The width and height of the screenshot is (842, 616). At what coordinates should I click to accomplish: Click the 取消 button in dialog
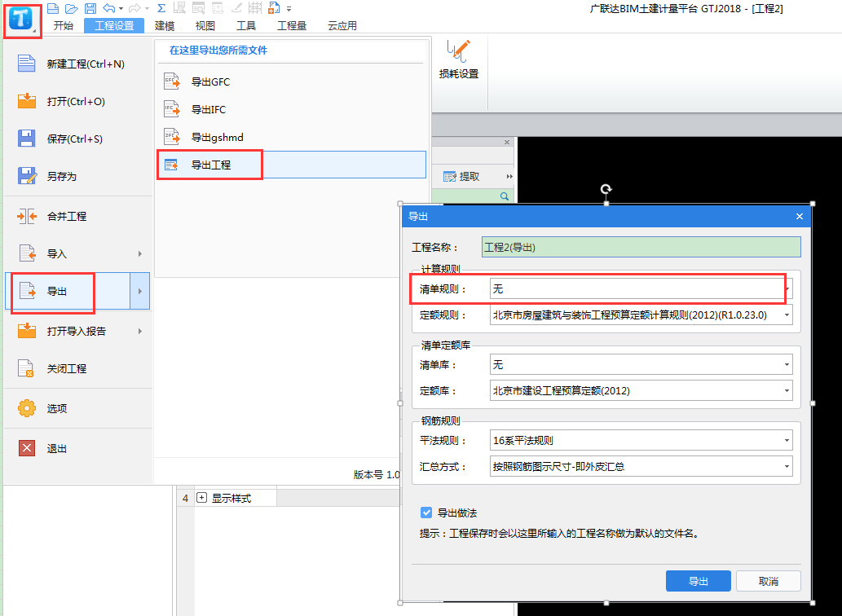(x=769, y=581)
